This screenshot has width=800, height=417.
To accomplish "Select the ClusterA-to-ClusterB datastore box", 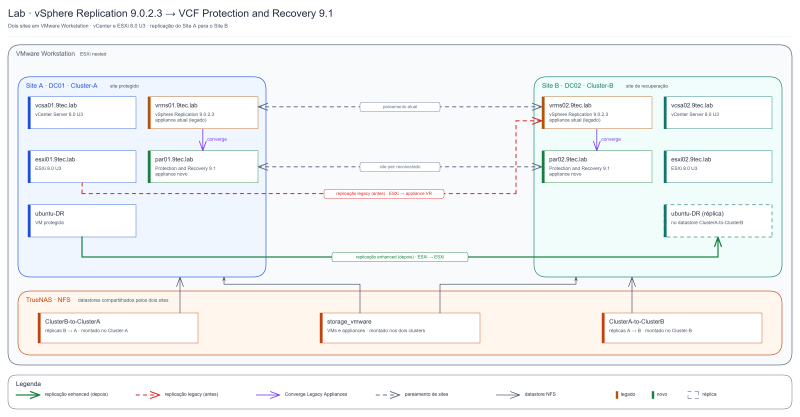I will point(682,328).
